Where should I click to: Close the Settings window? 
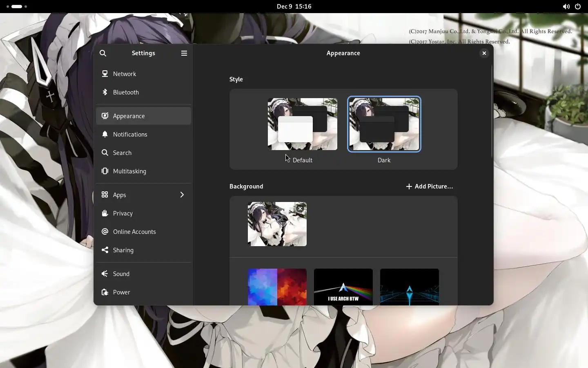tap(484, 53)
